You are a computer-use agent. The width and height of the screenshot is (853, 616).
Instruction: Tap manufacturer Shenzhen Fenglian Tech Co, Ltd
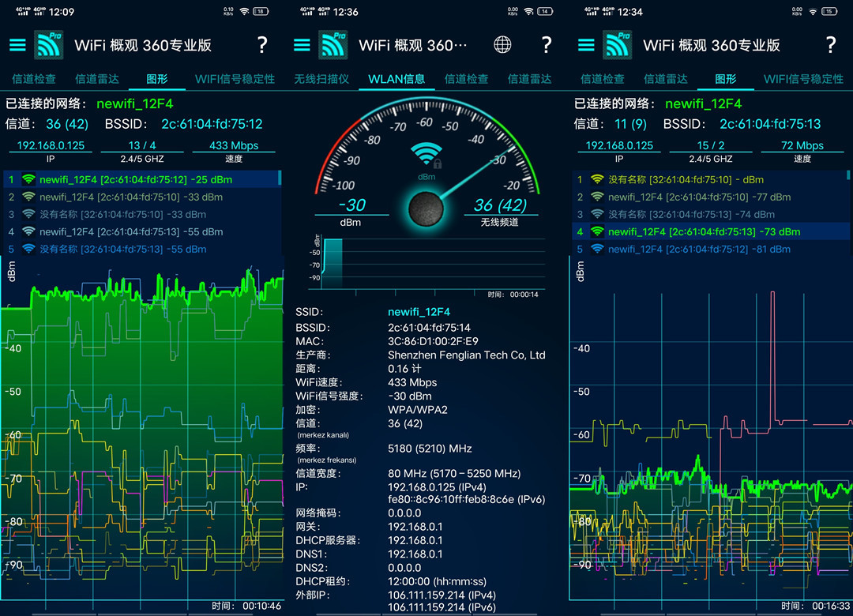click(466, 355)
